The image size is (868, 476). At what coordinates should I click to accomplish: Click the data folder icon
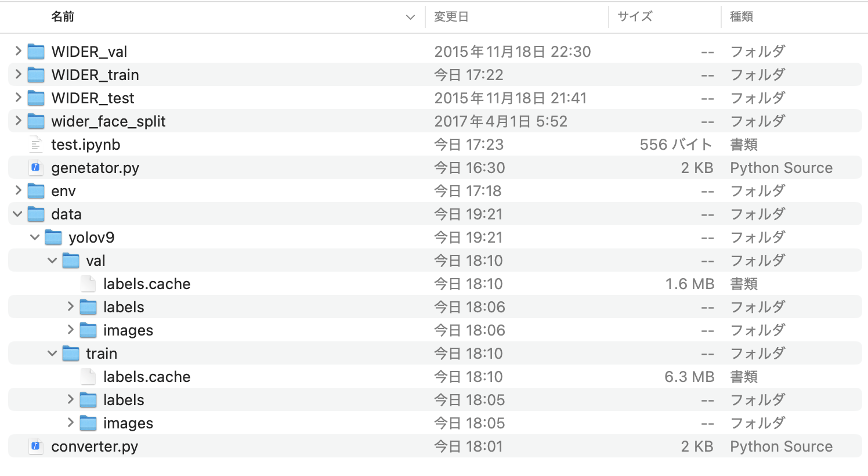coord(36,214)
